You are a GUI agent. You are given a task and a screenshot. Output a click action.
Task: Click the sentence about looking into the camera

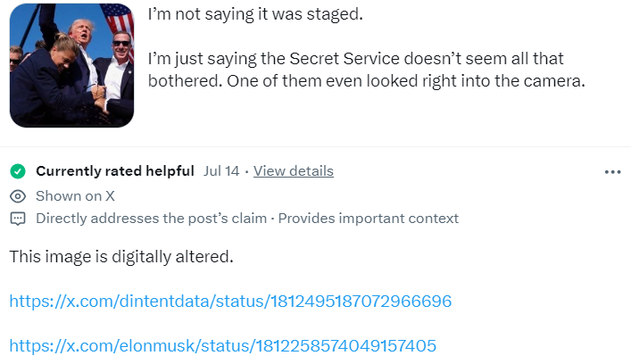point(405,81)
